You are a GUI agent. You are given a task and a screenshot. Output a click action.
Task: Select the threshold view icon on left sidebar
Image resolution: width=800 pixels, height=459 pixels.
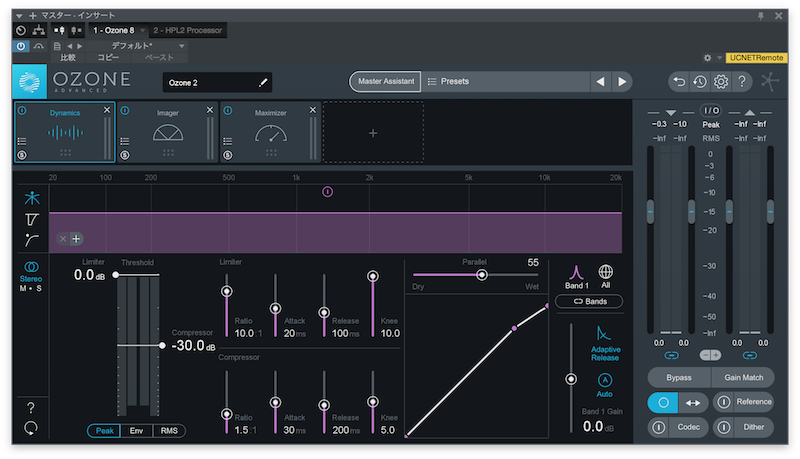coord(32,219)
